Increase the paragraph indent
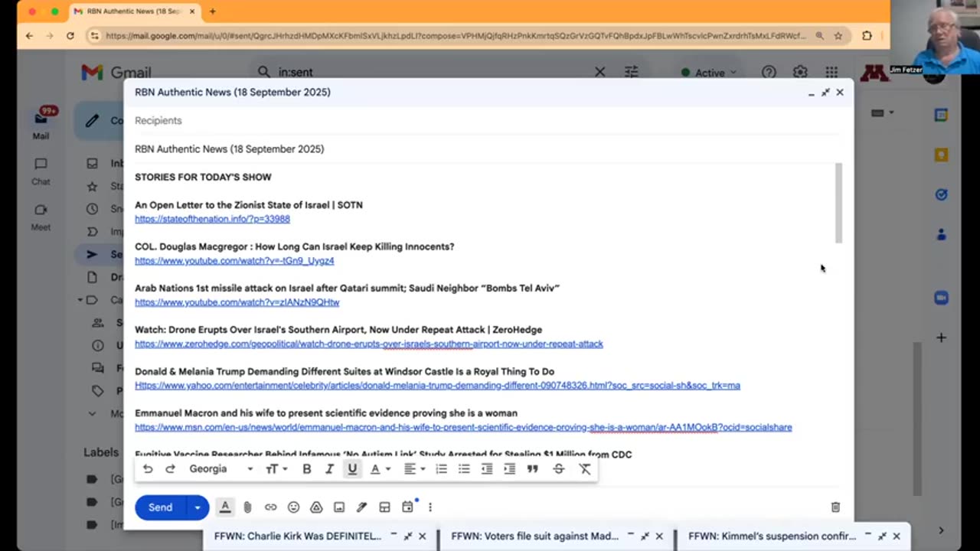 [x=510, y=469]
